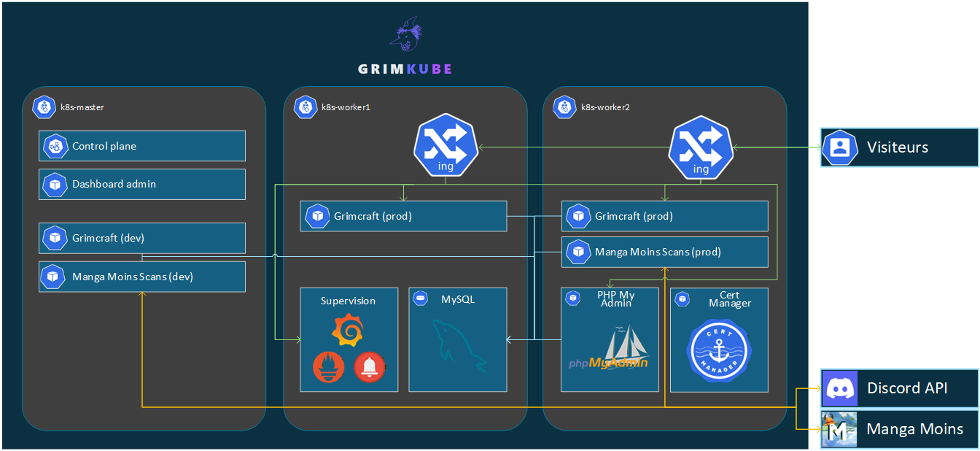Click the Manga Moins external box
The width and height of the screenshot is (980, 451).
click(x=899, y=429)
